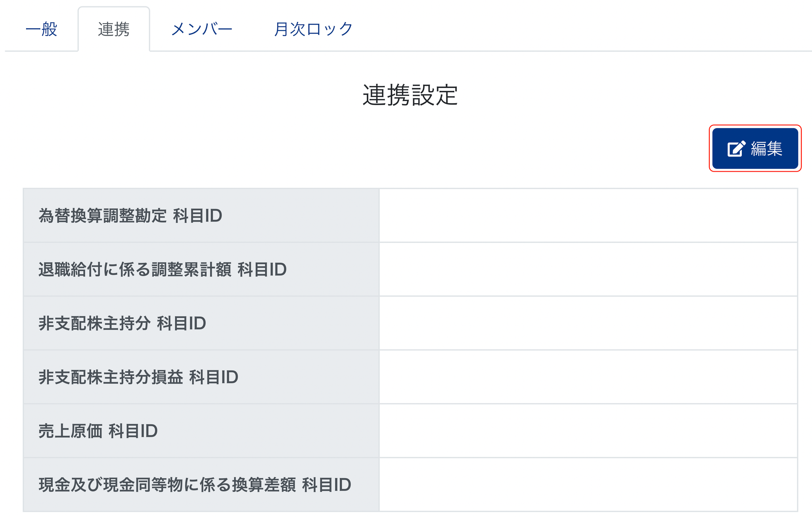Click the value cell beside 退職給付に係る調整累計額
This screenshot has height=517, width=812.
588,270
